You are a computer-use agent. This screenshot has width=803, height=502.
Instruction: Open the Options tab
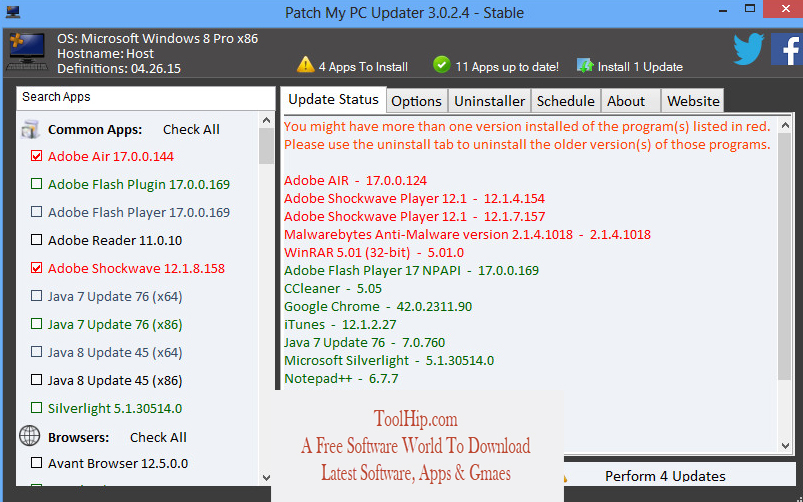(416, 101)
